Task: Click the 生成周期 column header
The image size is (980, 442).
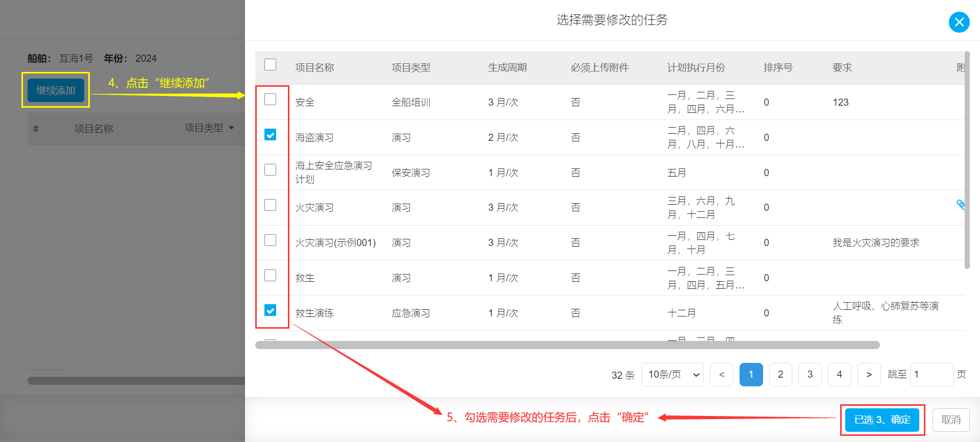Action: [x=507, y=67]
